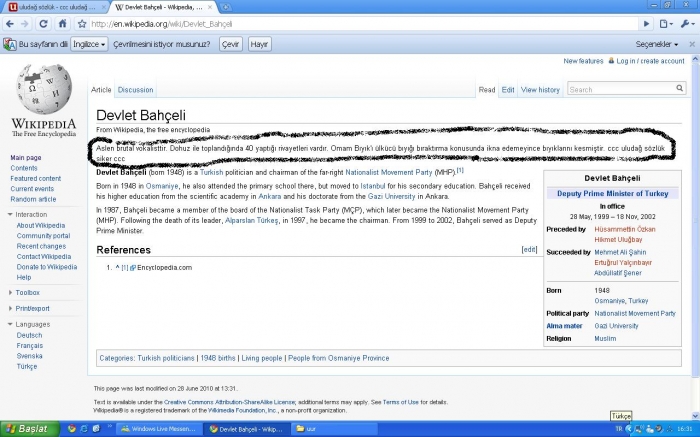Open the New features link

coord(583,61)
